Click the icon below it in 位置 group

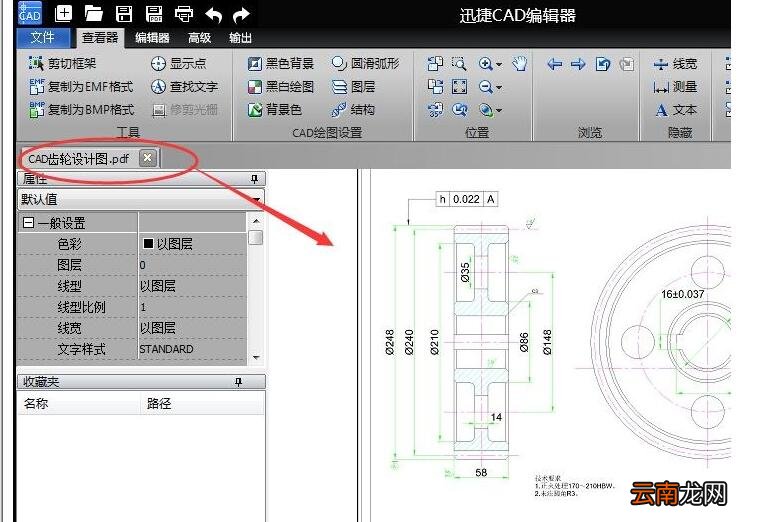pyautogui.click(x=435, y=87)
